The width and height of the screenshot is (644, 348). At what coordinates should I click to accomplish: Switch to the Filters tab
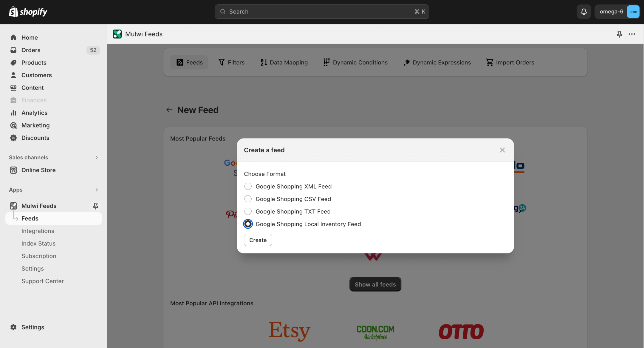[x=231, y=62]
